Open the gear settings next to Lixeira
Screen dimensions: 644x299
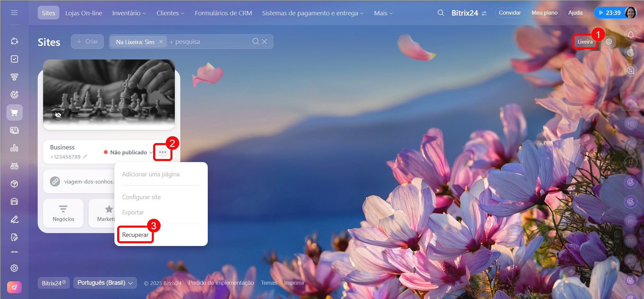point(609,42)
